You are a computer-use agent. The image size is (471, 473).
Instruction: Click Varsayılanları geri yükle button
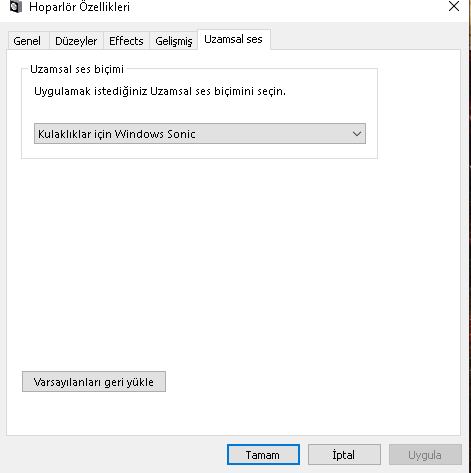[94, 382]
